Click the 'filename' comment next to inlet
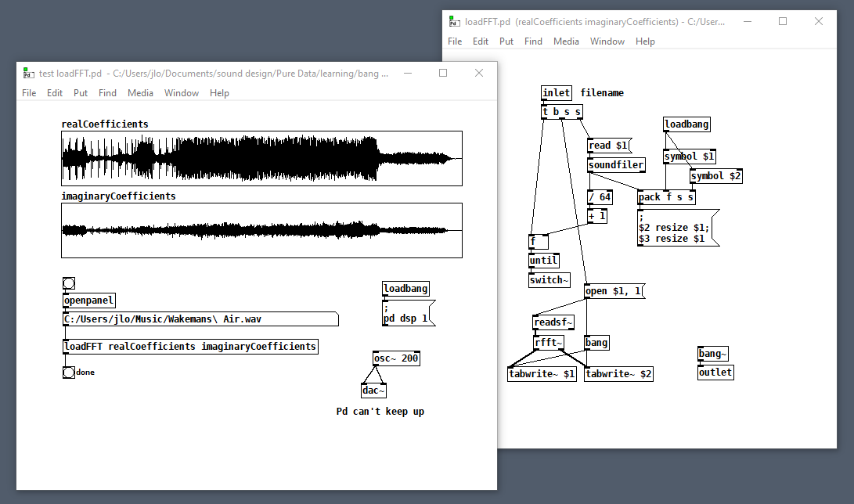The image size is (854, 504). point(602,93)
